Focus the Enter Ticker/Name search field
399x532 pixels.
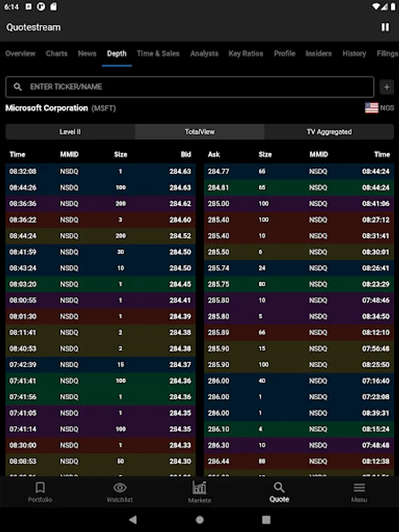pyautogui.click(x=190, y=87)
